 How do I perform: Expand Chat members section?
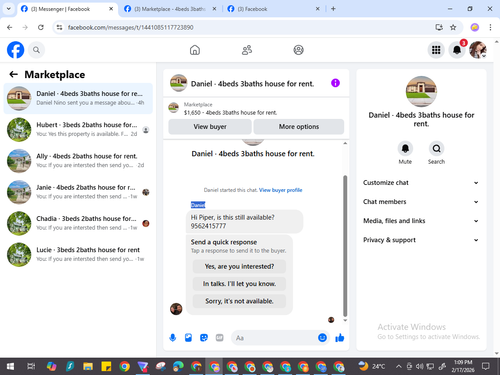[421, 202]
